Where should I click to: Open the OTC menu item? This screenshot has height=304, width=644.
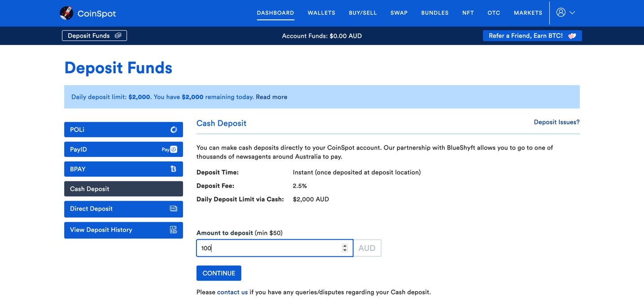coord(494,13)
